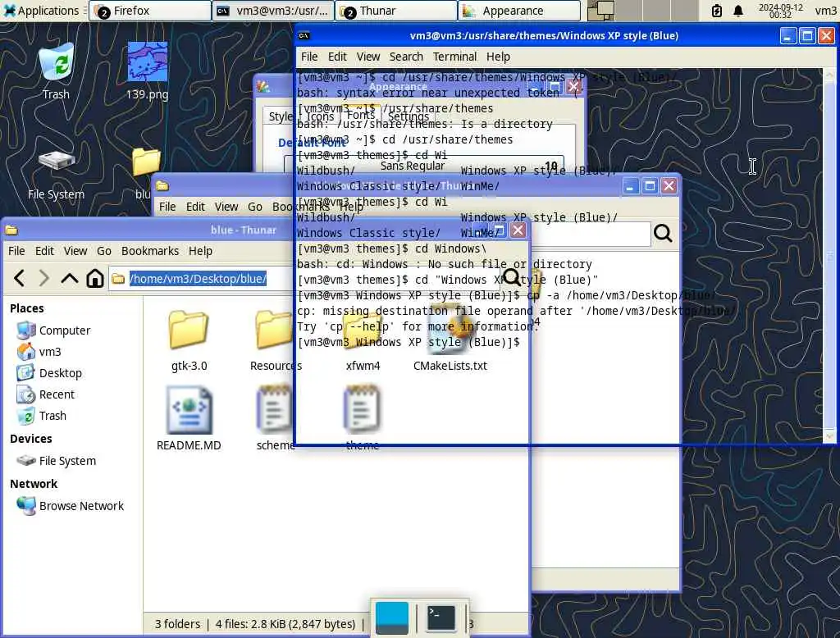Open the terminal File menu

[309, 57]
